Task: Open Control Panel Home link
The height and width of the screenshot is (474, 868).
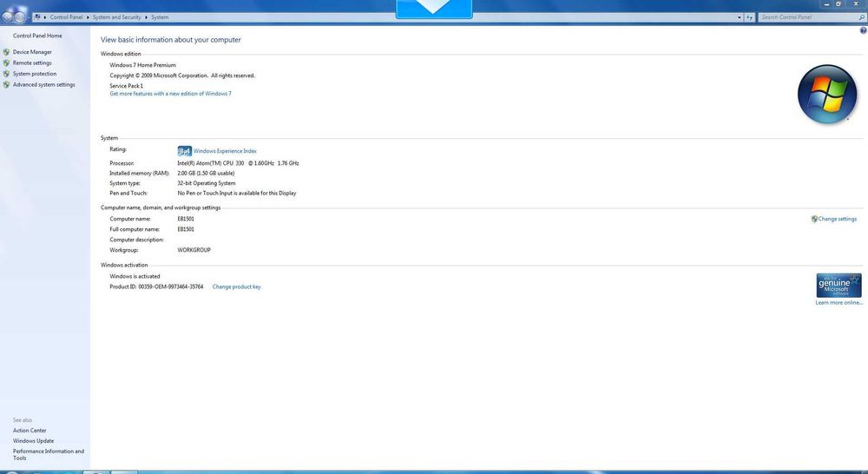Action: coord(37,36)
